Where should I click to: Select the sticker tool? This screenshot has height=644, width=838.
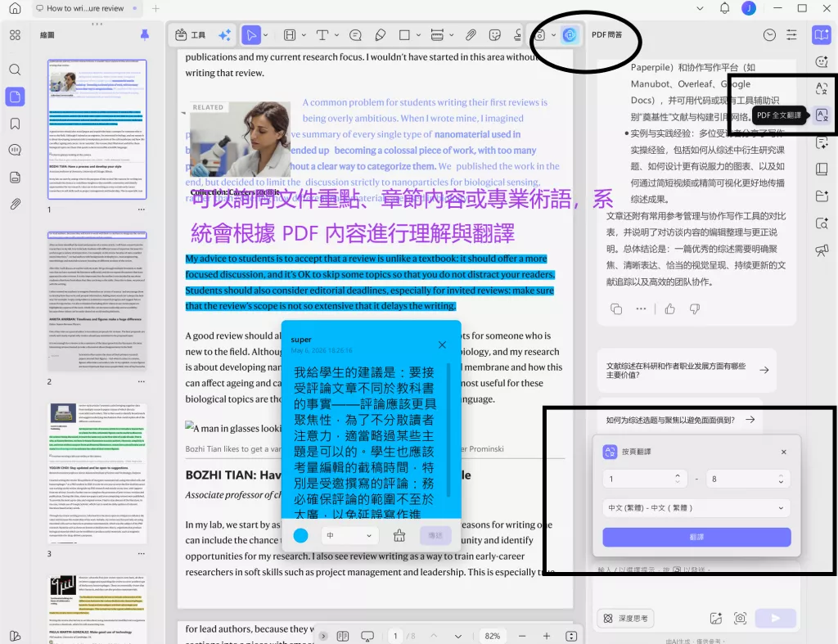click(495, 35)
